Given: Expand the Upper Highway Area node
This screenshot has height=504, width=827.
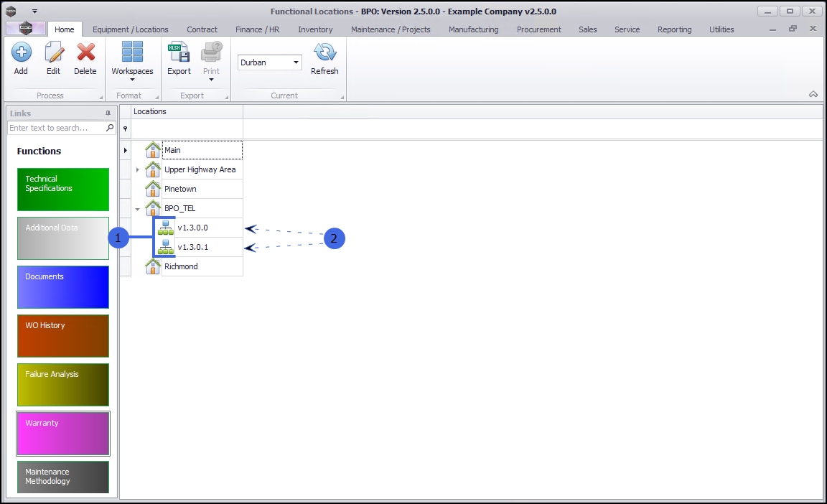Looking at the screenshot, I should [137, 169].
